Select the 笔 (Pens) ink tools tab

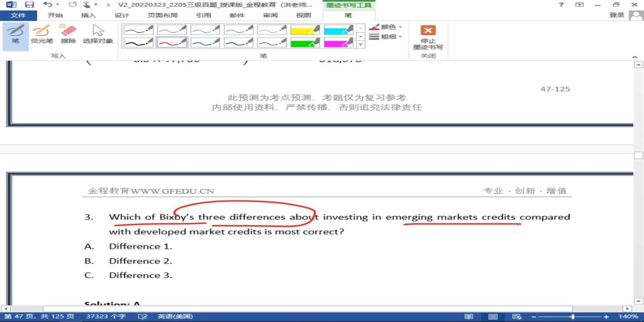point(348,15)
